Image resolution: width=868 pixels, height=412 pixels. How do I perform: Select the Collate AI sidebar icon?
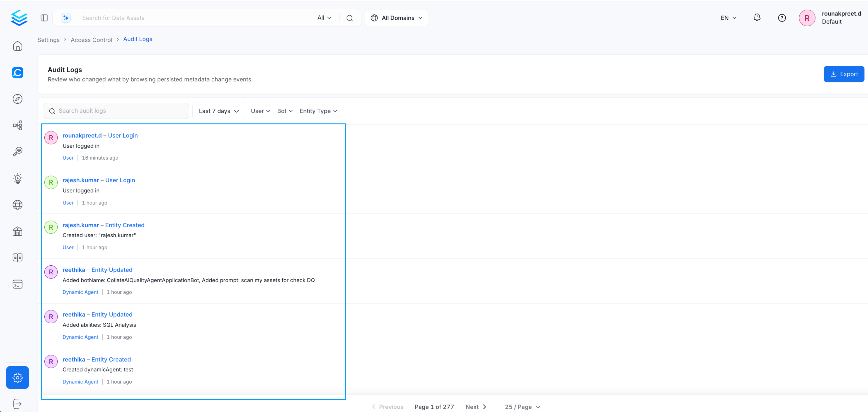17,72
